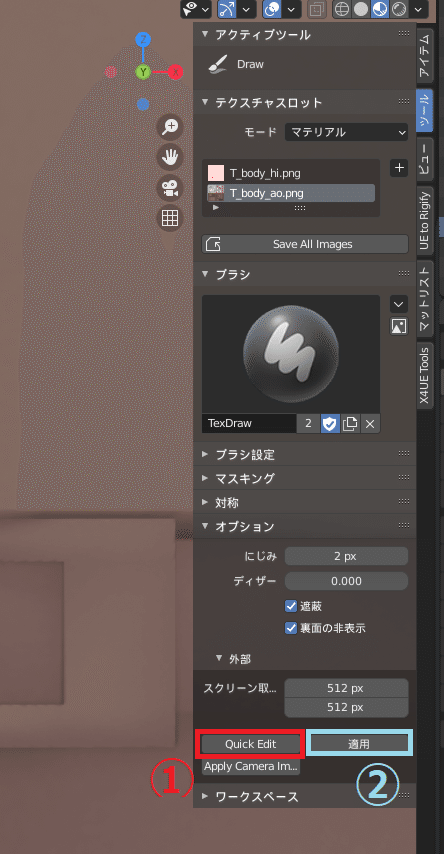Expand the 対称 panel
This screenshot has width=444, height=854.
(x=205, y=502)
